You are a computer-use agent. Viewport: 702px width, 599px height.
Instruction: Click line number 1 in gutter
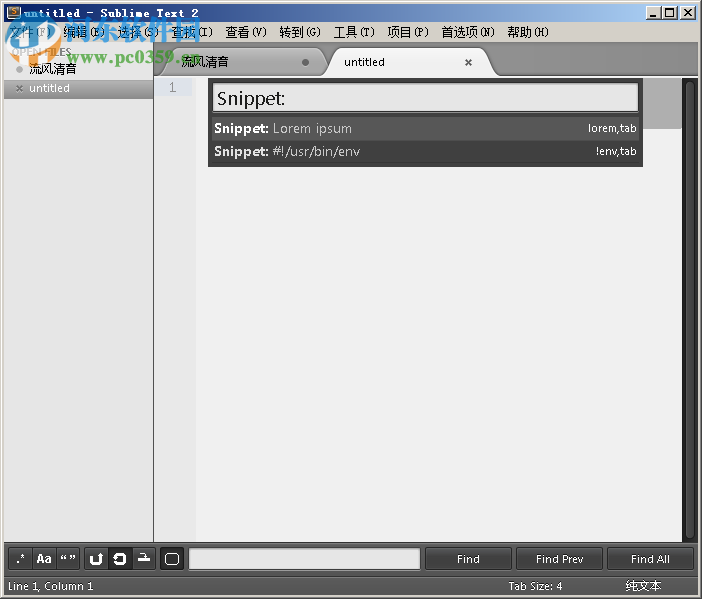click(172, 87)
